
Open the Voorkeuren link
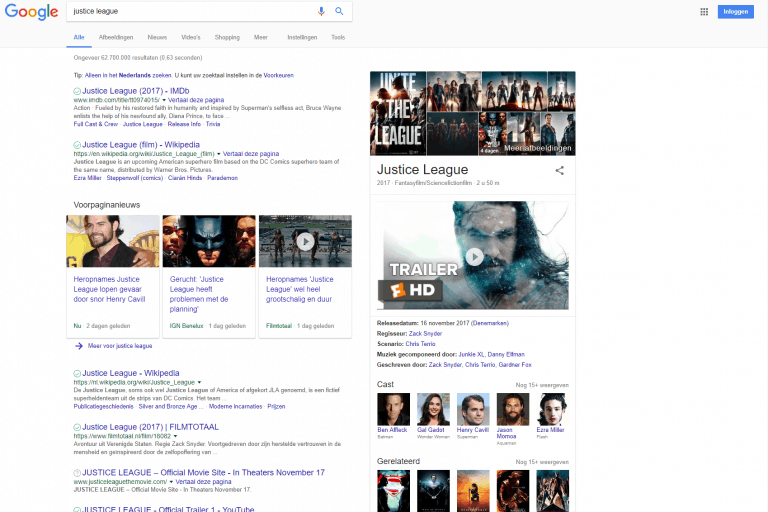279,75
